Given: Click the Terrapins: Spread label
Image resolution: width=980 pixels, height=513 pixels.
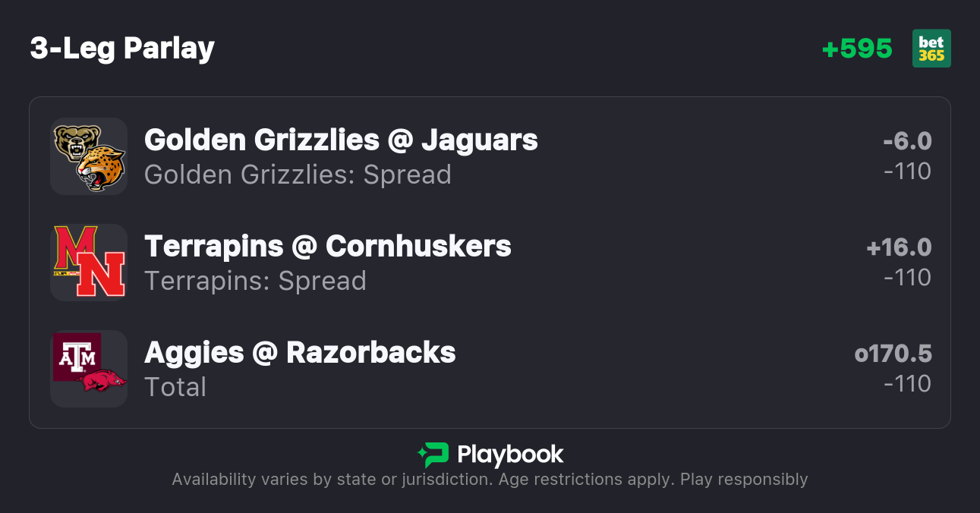Looking at the screenshot, I should (x=255, y=281).
